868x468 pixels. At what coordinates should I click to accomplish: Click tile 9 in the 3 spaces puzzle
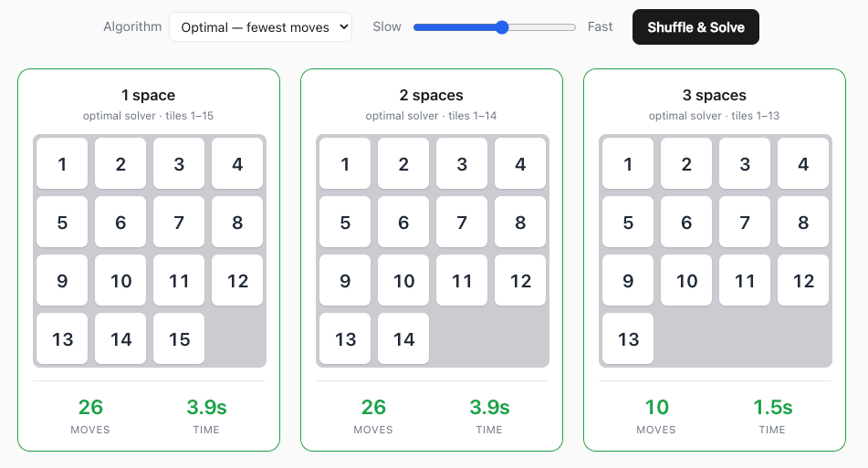628,280
